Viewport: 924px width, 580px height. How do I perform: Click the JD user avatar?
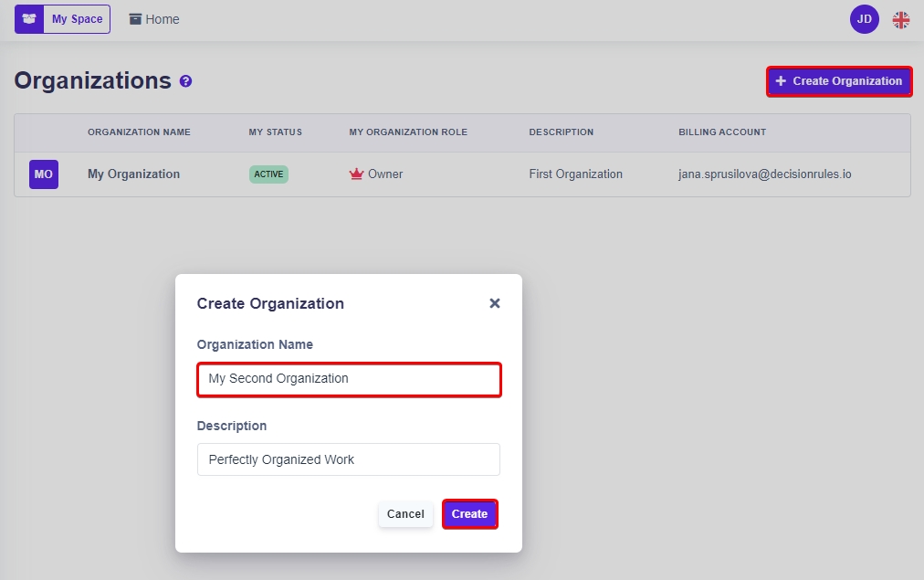pyautogui.click(x=864, y=19)
